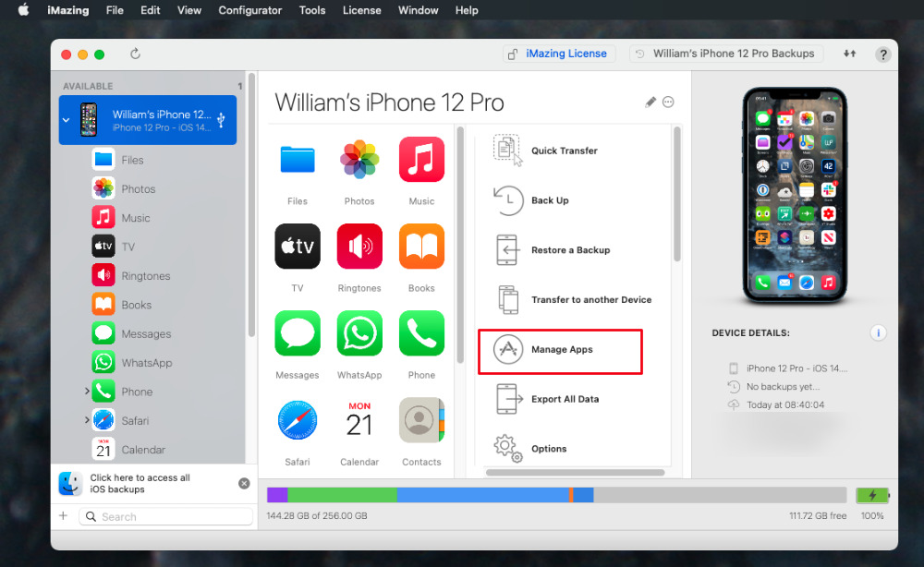Viewport: 924px width, 567px height.
Task: Click 'Click here to access all iOS backups'
Action: tap(140, 483)
